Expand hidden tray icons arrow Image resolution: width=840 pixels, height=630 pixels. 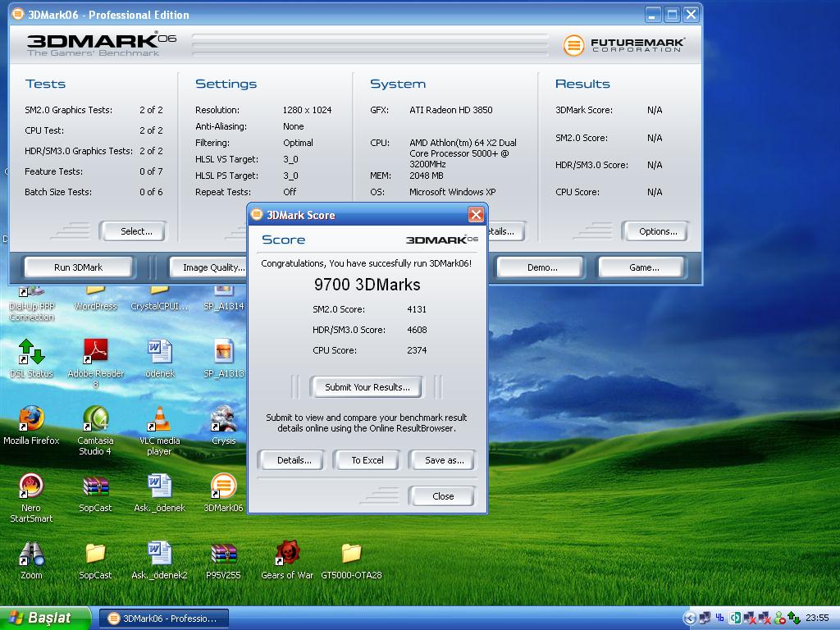tap(690, 619)
